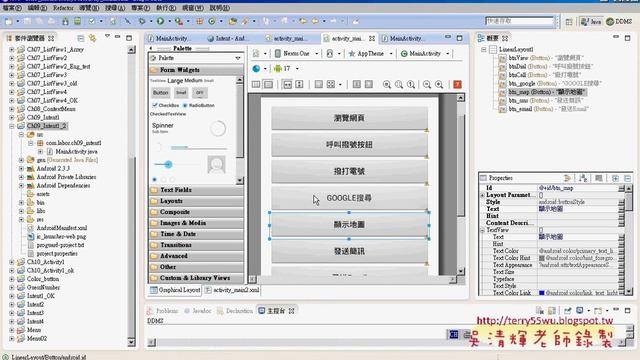Click the quick access search field

click(519, 21)
